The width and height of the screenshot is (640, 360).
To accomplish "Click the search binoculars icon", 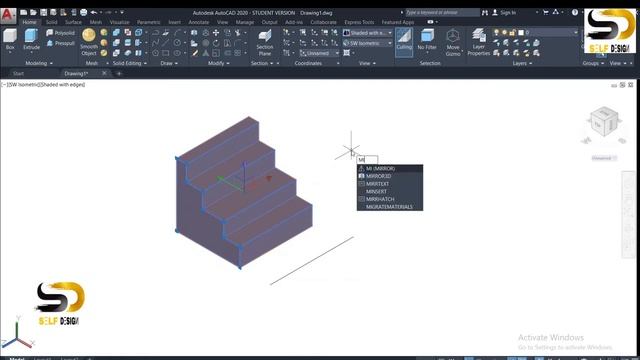I will tap(484, 13).
